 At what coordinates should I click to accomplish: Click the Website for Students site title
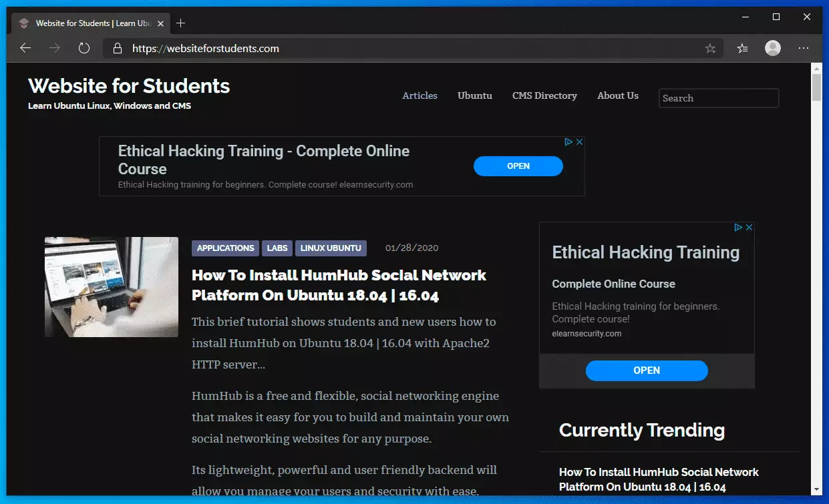tap(129, 85)
